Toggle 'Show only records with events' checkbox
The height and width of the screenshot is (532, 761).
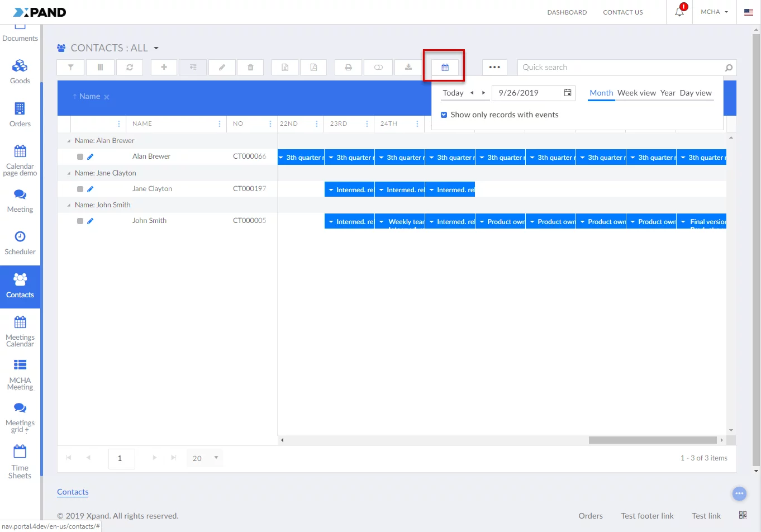444,115
